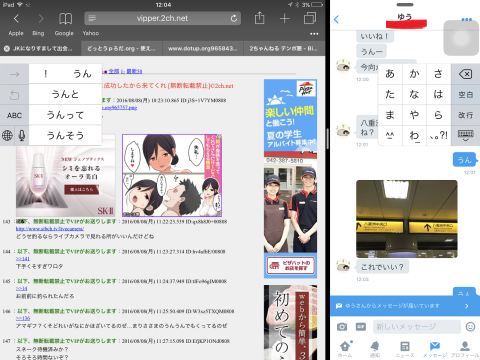
Task: Open Safari bookmarks book icon
Action: 65,19
